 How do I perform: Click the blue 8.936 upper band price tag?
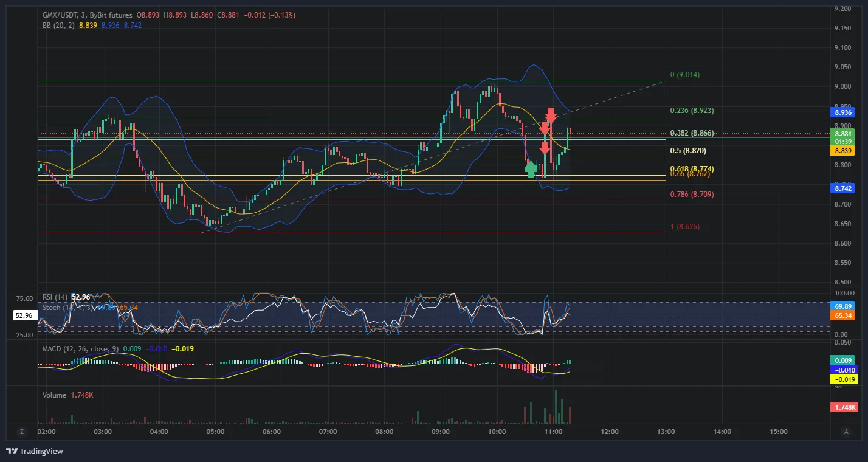843,112
